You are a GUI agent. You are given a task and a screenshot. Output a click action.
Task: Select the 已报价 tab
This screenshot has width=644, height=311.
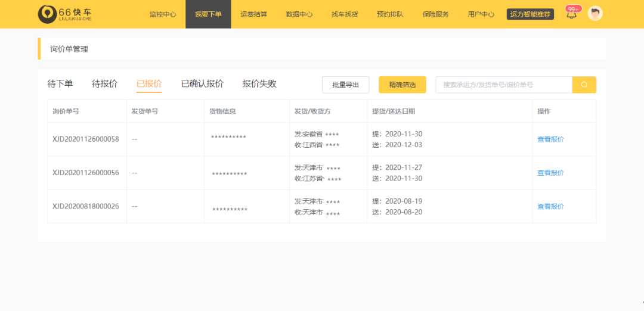click(x=149, y=84)
